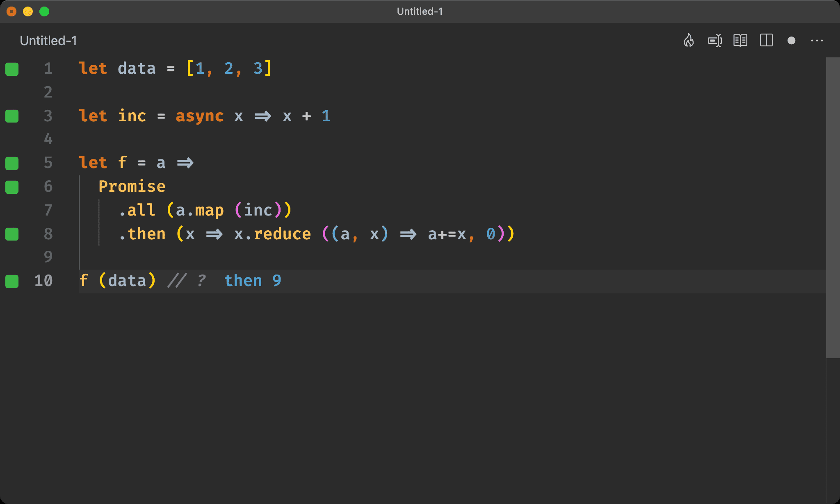This screenshot has height=504, width=840.
Task: Select the 'let data' declaration on line 1
Action: [x=118, y=68]
